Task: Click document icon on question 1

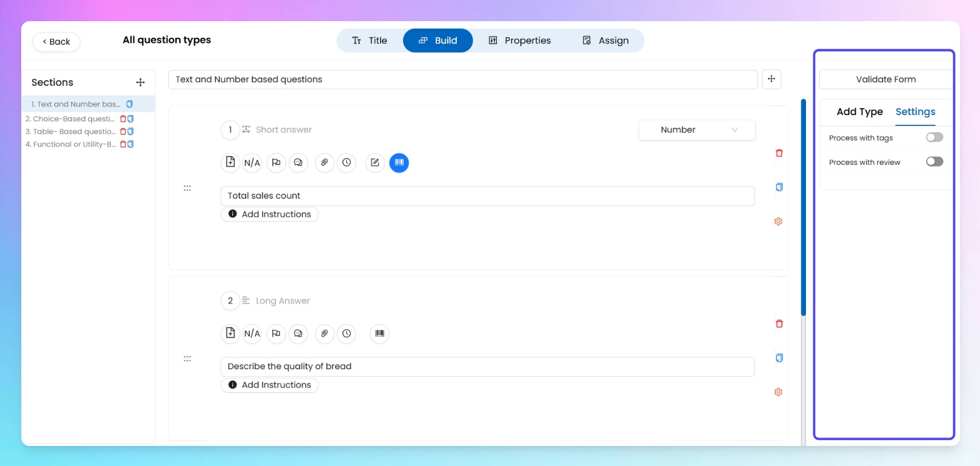Action: point(230,163)
